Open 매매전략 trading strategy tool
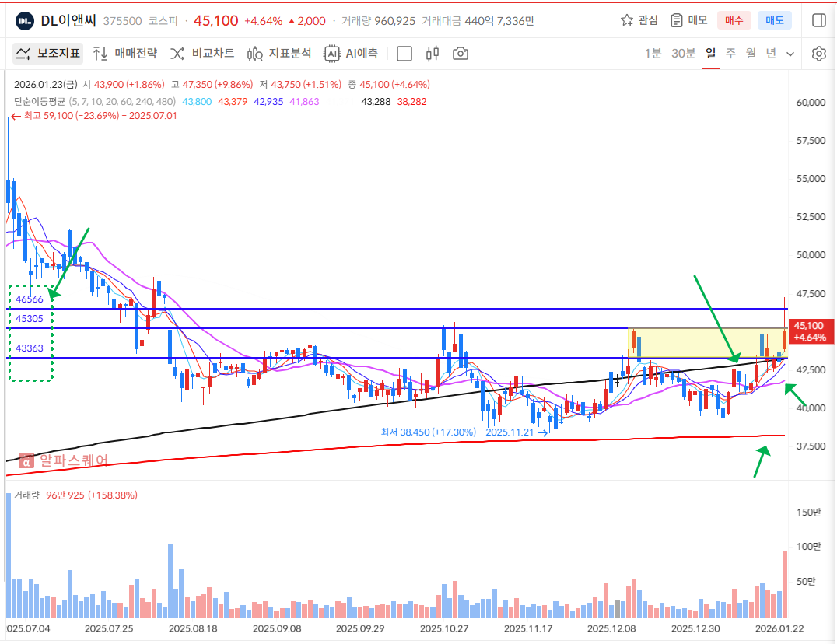The height and width of the screenshot is (644, 837). [125, 54]
